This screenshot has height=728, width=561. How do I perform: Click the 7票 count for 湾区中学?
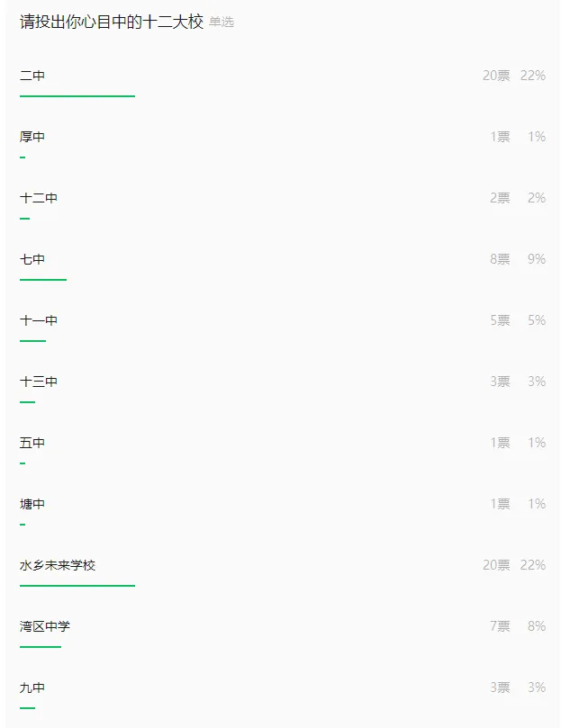point(500,626)
